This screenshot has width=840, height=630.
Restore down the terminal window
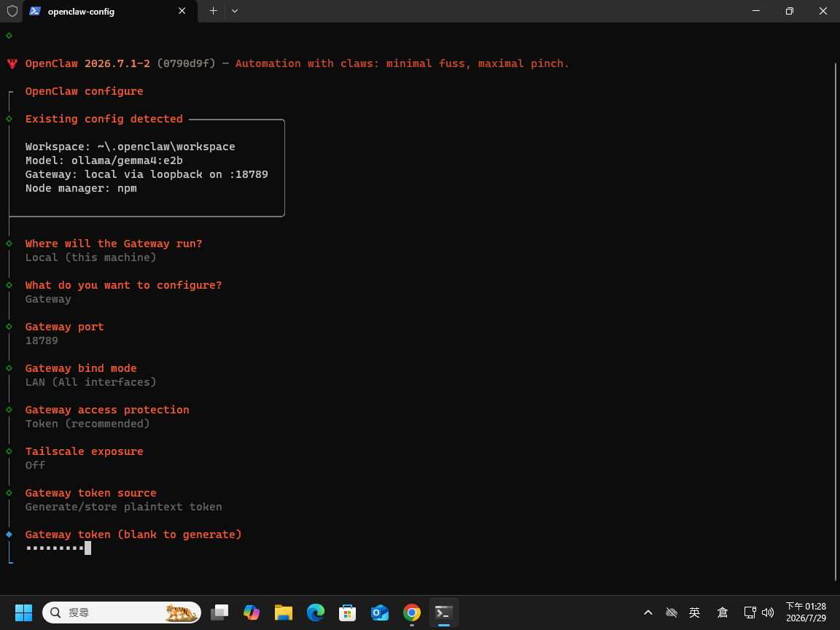[x=789, y=11]
